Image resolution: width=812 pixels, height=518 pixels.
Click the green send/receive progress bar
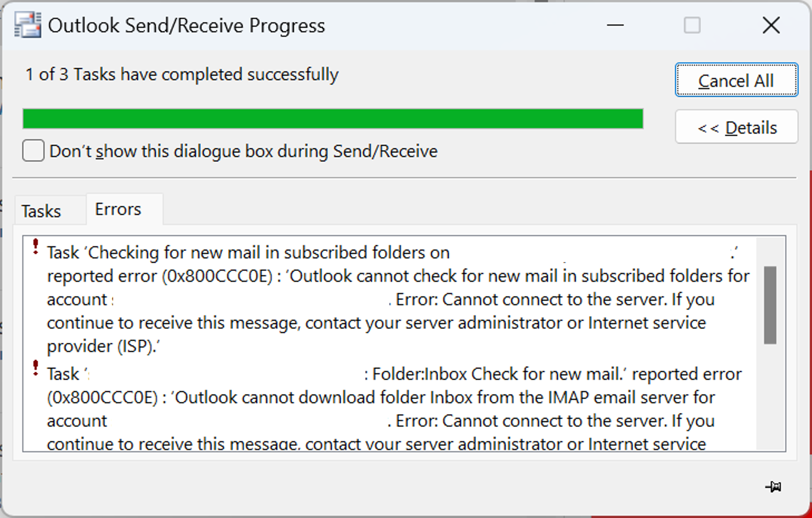tap(333, 119)
